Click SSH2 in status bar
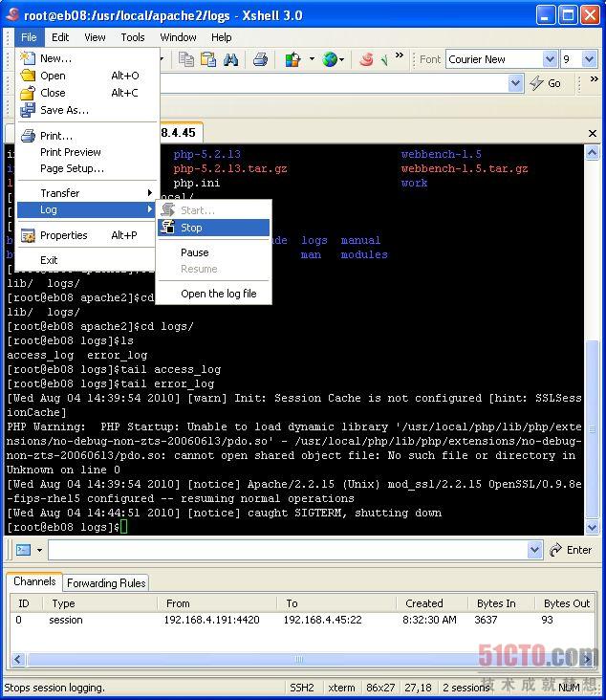The image size is (606, 700). [302, 688]
